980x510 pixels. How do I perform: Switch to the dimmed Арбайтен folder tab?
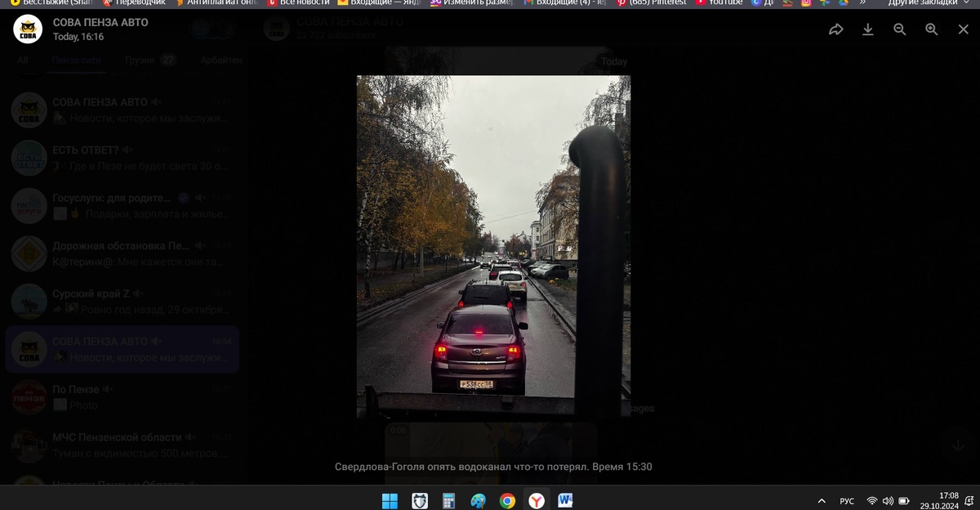point(221,60)
